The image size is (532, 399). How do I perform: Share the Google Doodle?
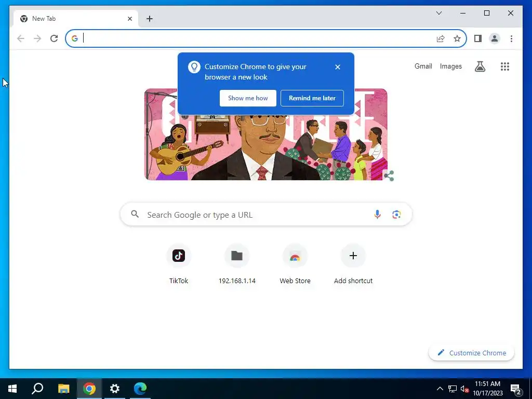389,176
